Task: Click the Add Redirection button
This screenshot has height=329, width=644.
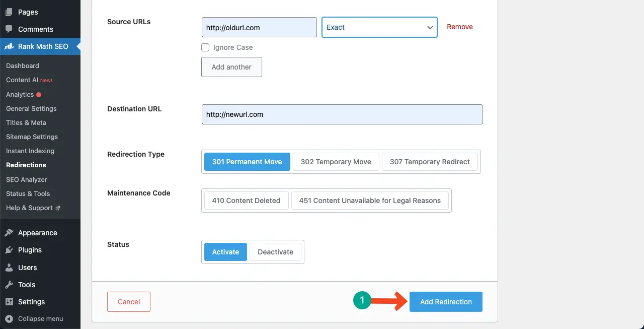Action: click(446, 302)
